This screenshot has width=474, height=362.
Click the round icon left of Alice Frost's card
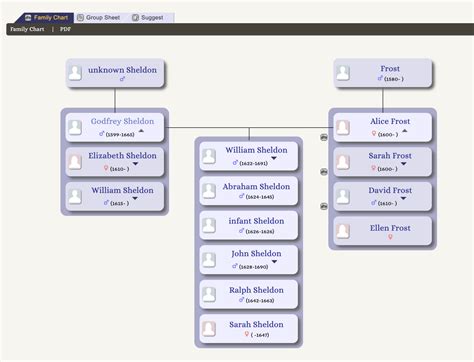[x=324, y=137]
